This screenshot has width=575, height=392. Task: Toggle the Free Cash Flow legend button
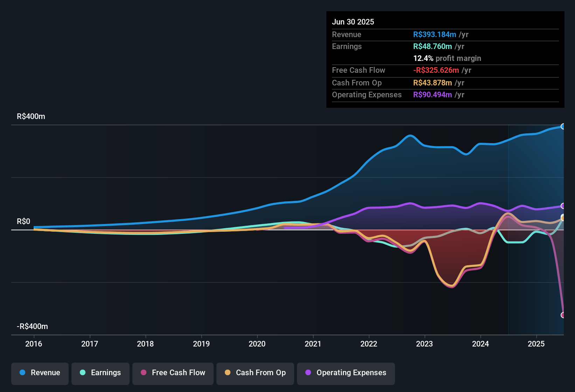173,373
